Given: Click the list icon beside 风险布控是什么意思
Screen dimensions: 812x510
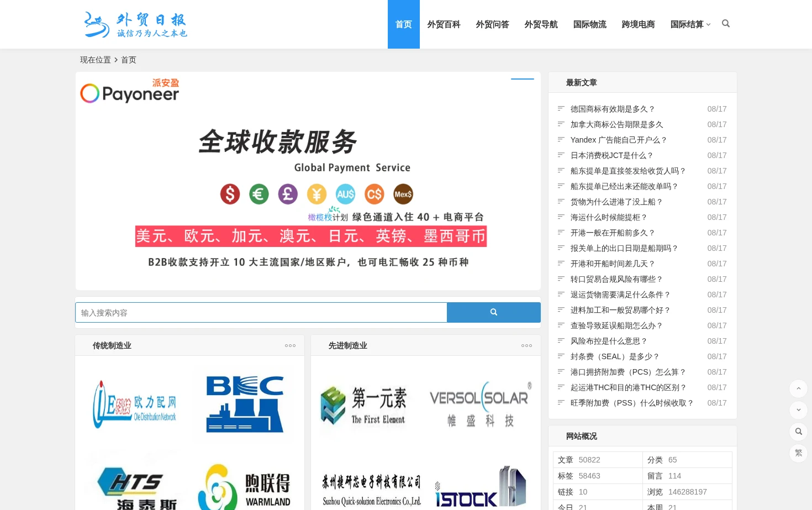Looking at the screenshot, I should tap(561, 340).
